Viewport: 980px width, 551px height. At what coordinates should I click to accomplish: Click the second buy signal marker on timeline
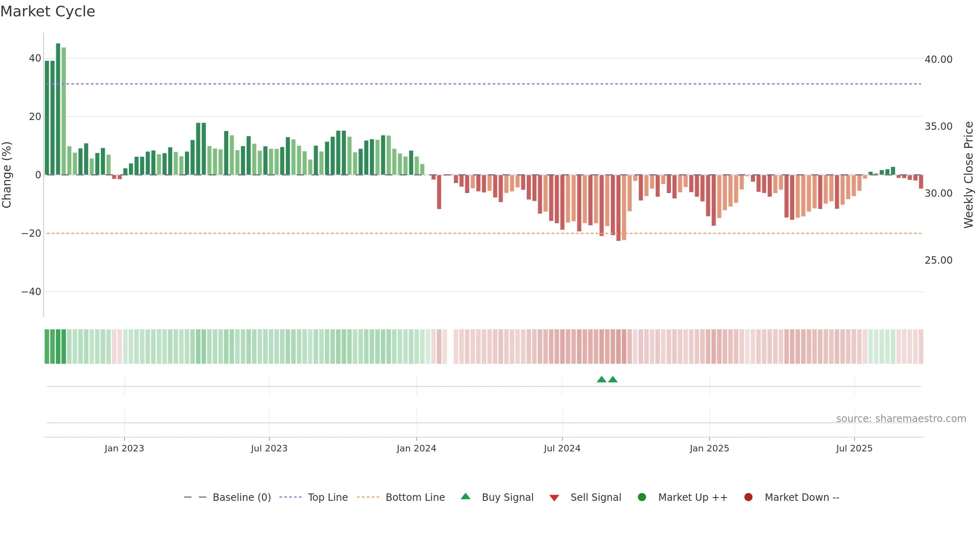(613, 380)
